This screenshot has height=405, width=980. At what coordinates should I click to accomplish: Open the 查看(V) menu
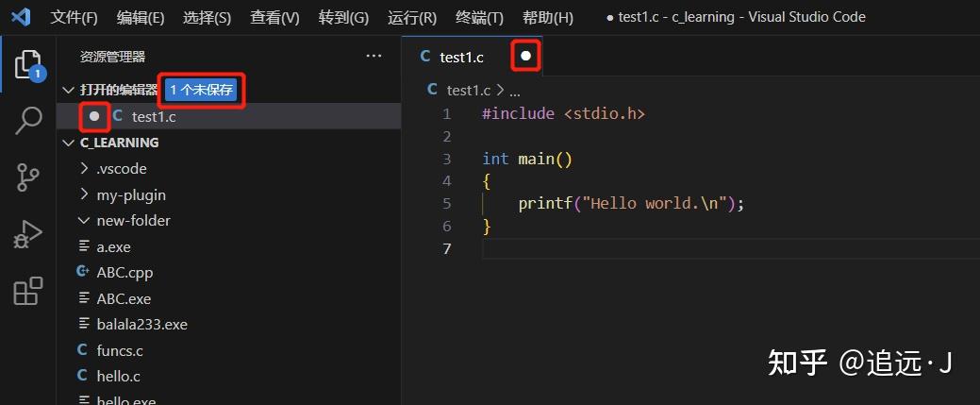274,18
